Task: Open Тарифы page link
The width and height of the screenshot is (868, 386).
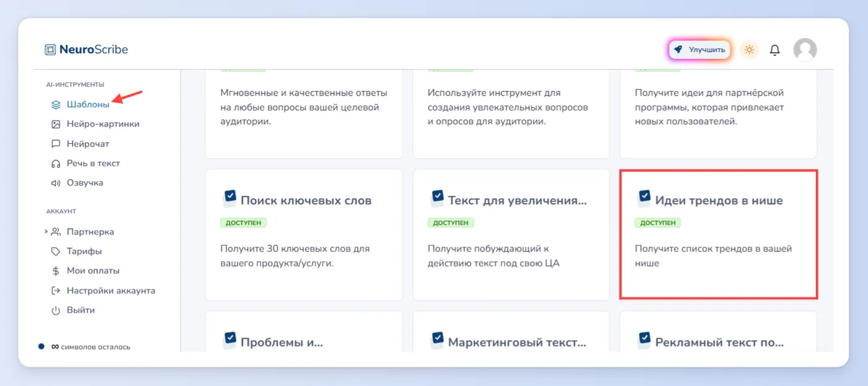Action: pos(84,251)
